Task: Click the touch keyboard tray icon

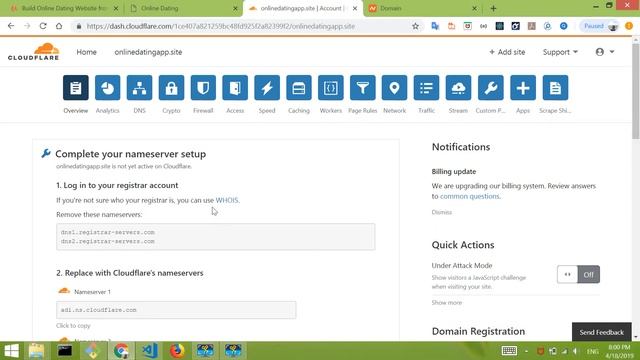Action: [x=509, y=351]
